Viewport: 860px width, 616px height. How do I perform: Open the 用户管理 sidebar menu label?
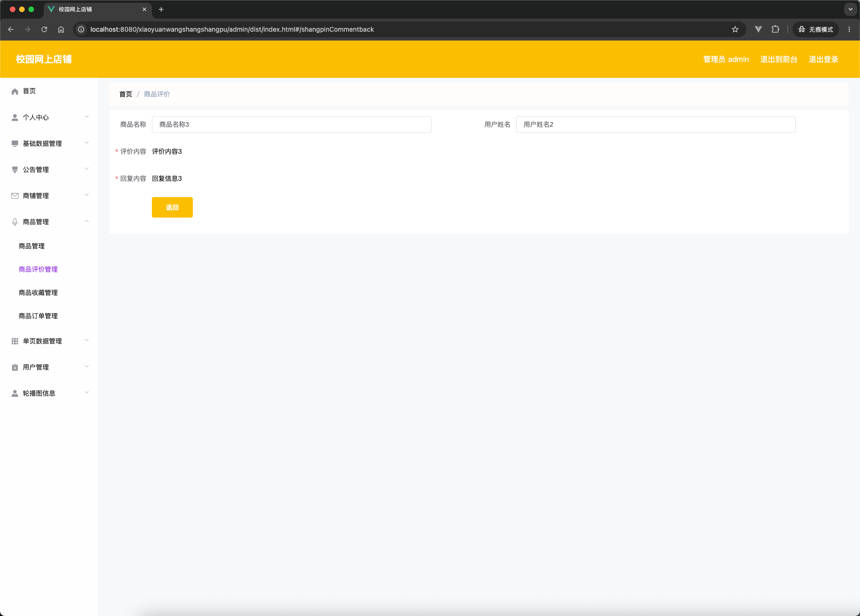36,367
